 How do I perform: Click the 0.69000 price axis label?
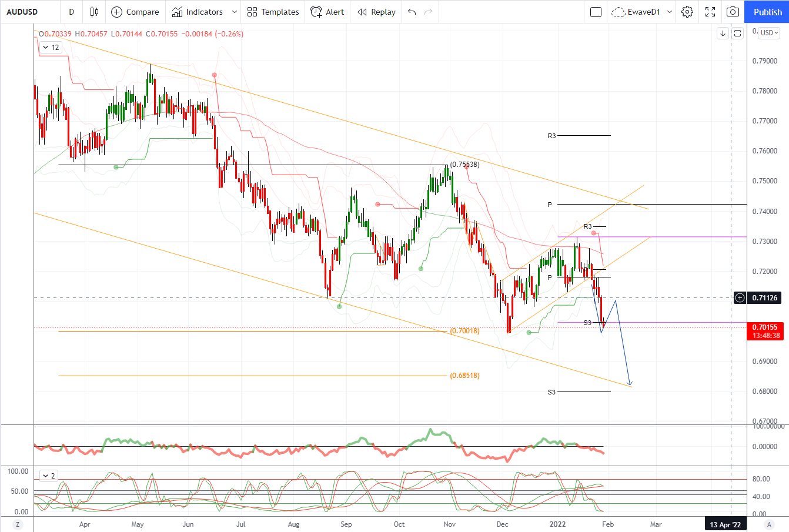[765, 362]
